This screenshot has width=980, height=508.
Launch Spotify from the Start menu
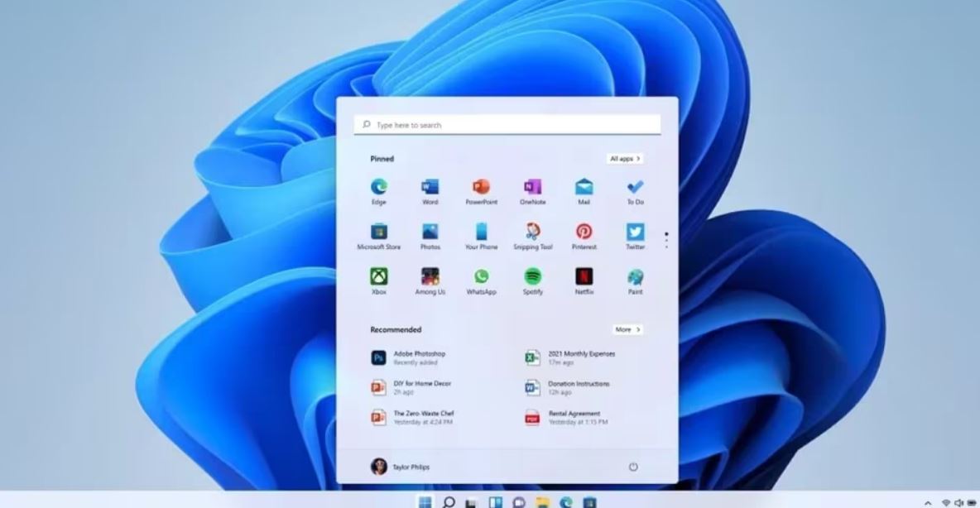[532, 277]
